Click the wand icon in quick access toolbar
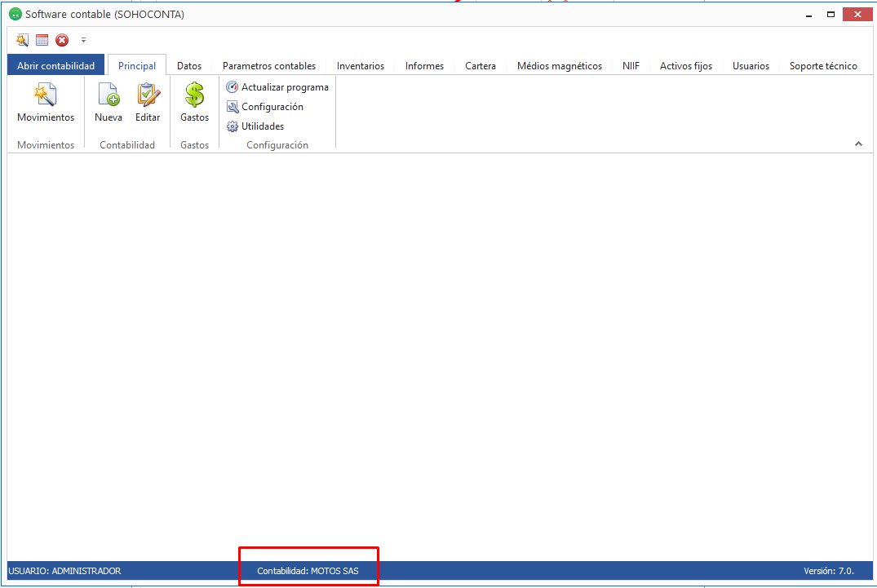Viewport: 877px width, 588px height. [x=22, y=40]
